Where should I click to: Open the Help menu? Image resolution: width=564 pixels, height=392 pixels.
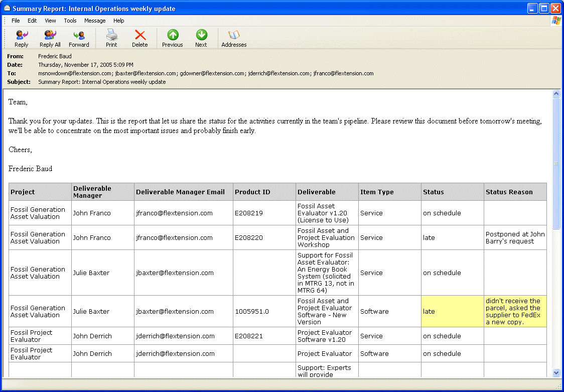coord(119,21)
